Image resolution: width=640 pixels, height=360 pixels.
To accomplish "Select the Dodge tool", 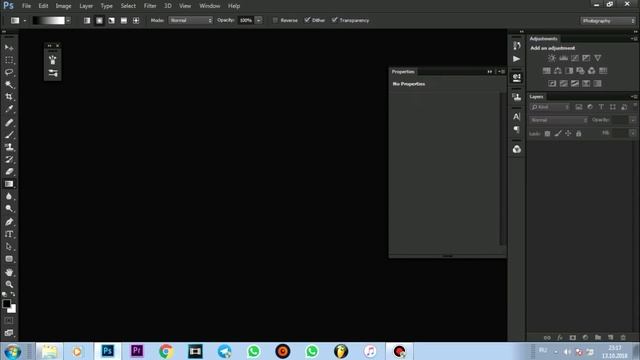I will pos(9,209).
